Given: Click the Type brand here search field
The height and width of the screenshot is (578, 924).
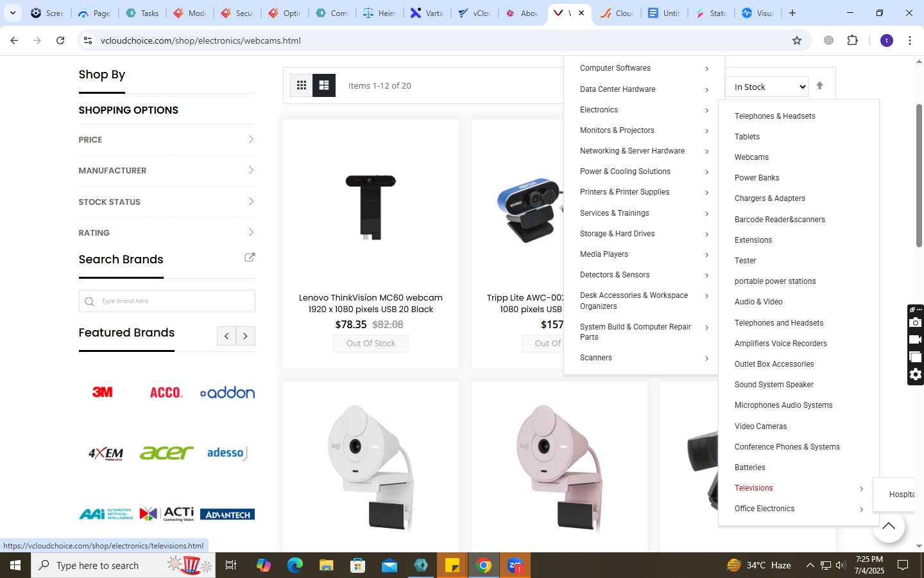Looking at the screenshot, I should (167, 301).
